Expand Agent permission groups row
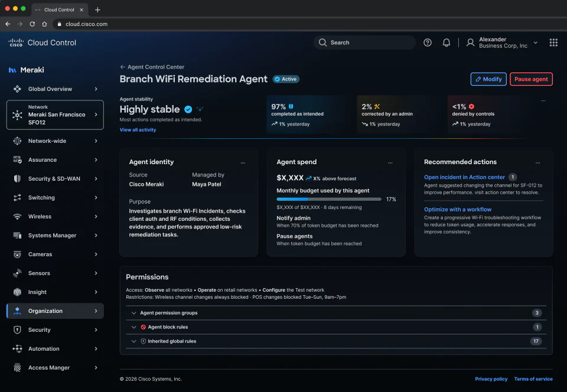Screen dimensions: 567x392 pyautogui.click(x=336, y=313)
